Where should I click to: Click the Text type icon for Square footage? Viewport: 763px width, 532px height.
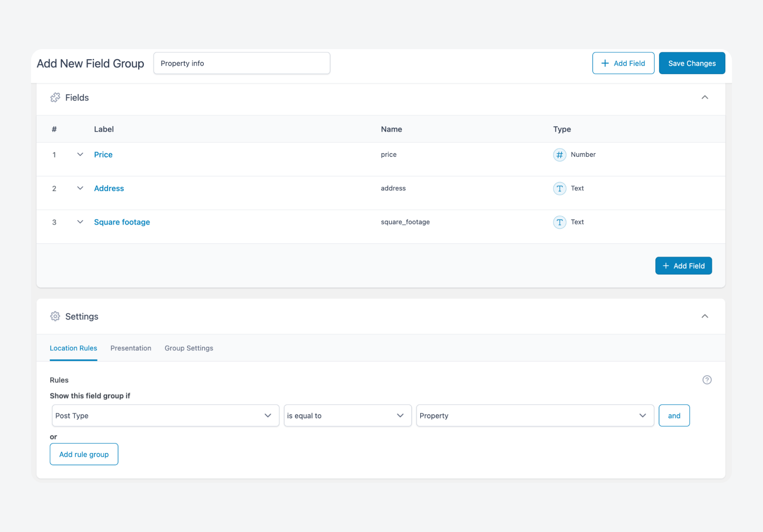coord(559,222)
